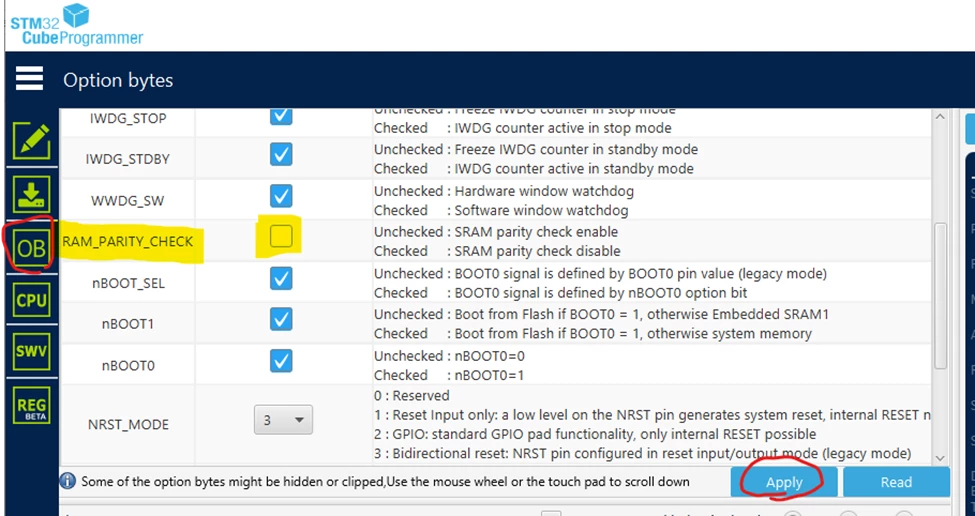This screenshot has height=516, width=975.
Task: Click the hidden option bytes notice text
Action: 386,481
